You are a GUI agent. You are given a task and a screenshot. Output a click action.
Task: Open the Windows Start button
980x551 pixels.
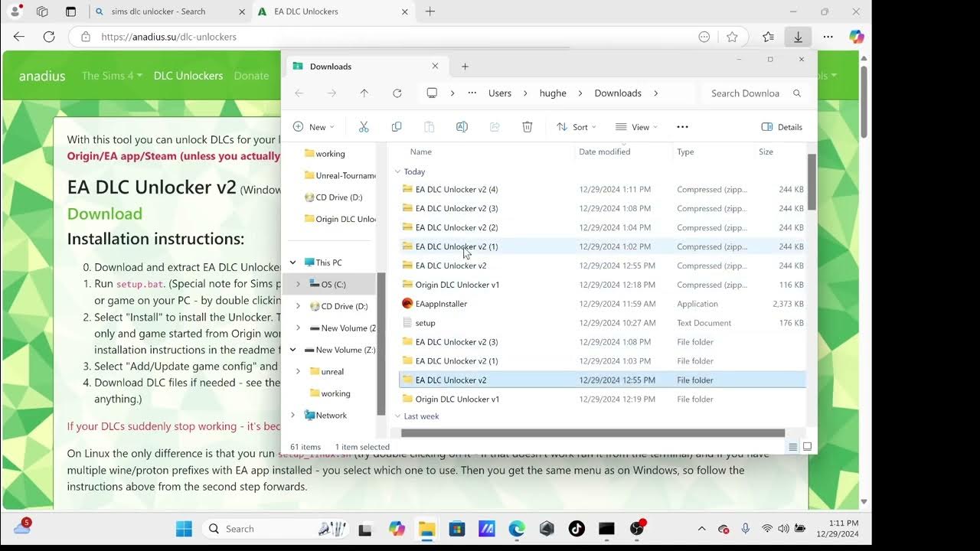pyautogui.click(x=184, y=529)
